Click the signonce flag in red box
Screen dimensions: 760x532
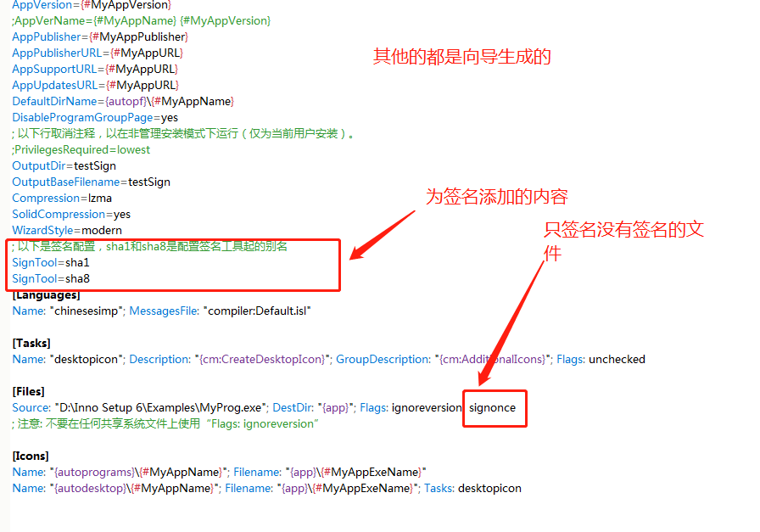click(493, 408)
